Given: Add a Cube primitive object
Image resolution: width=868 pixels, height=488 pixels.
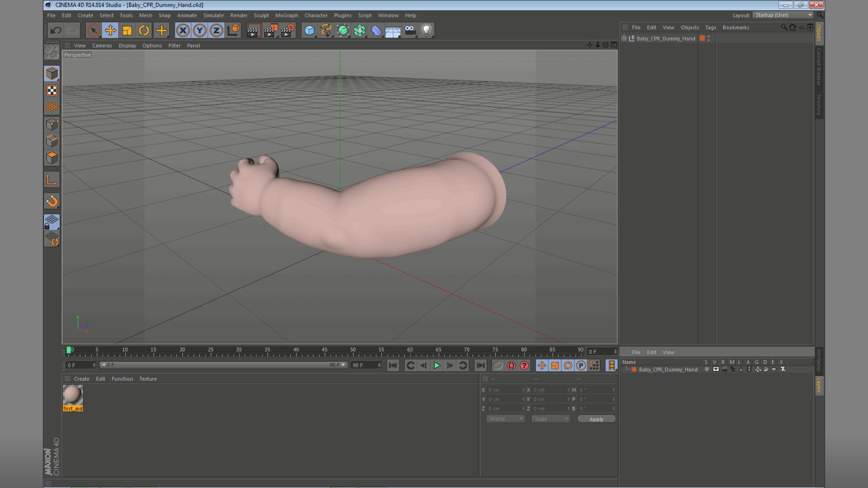Looking at the screenshot, I should click(x=309, y=30).
